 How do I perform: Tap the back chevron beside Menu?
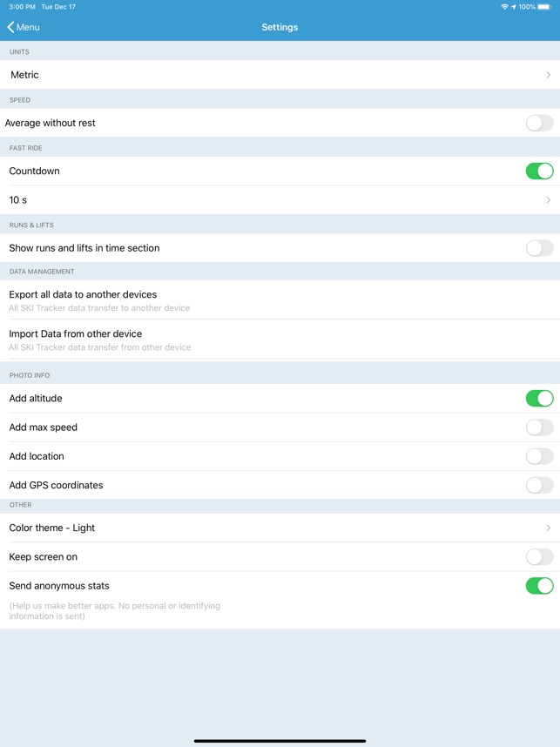(10, 27)
